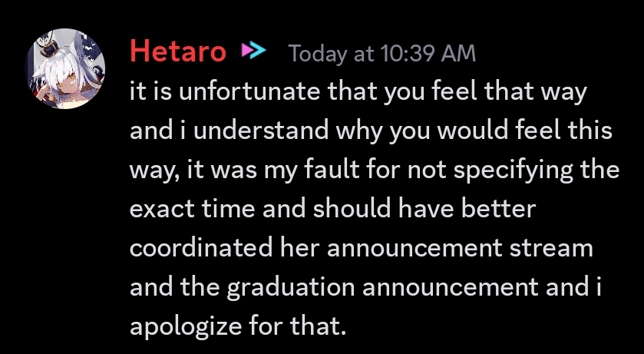Click the word stream in the message
This screenshot has width=644, height=354.
[x=551, y=249]
